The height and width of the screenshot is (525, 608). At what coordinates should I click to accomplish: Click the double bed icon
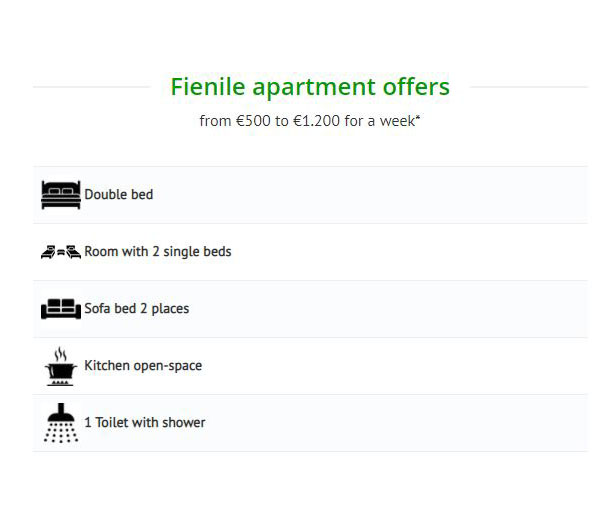(x=61, y=195)
